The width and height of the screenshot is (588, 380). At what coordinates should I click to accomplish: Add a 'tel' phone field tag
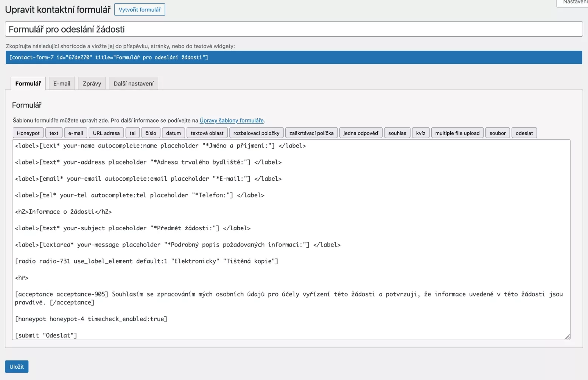pyautogui.click(x=132, y=133)
